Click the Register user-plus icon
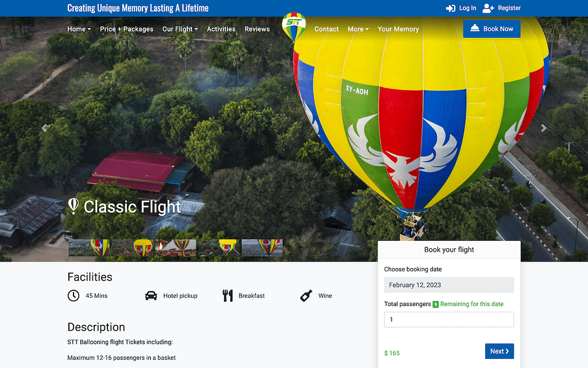The width and height of the screenshot is (588, 368). (x=488, y=8)
